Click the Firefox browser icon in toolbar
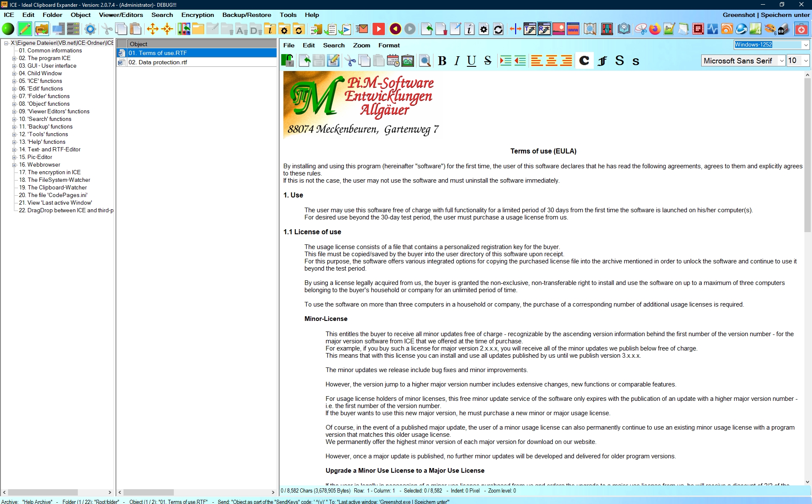This screenshot has height=504, width=812. point(655,29)
